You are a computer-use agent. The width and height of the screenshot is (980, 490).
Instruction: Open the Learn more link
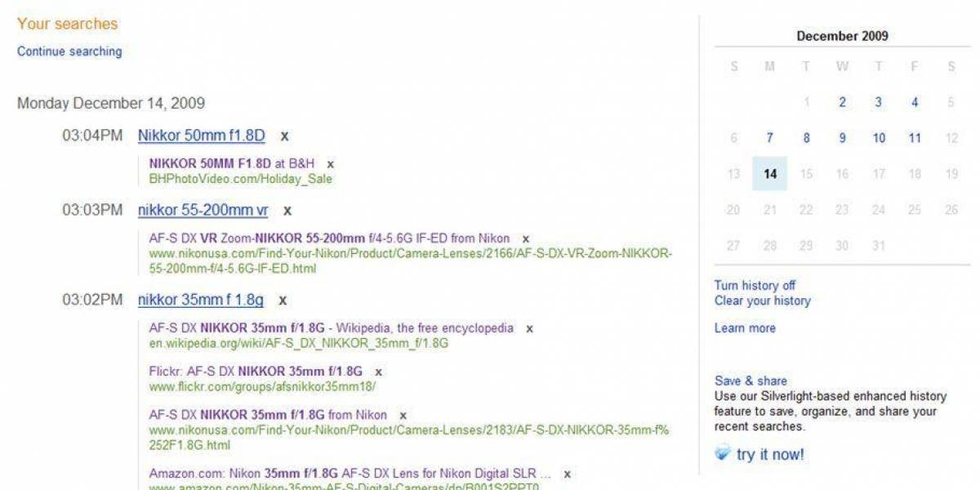click(x=745, y=328)
